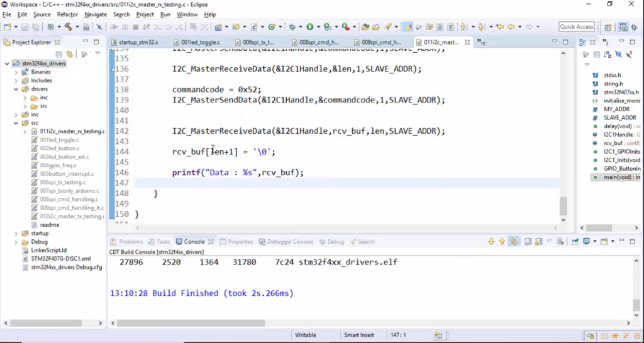The height and width of the screenshot is (343, 644).
Task: Toggle Outline hide fields filter icon
Action: [x=619, y=54]
